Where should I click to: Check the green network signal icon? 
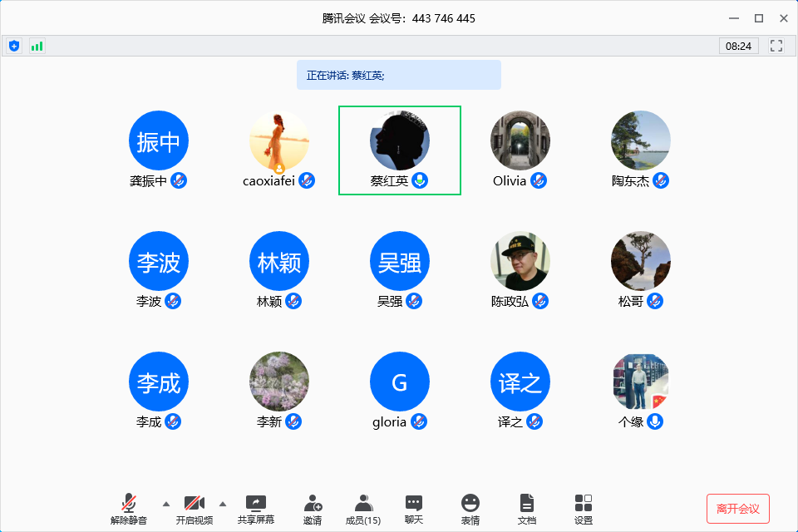(37, 46)
